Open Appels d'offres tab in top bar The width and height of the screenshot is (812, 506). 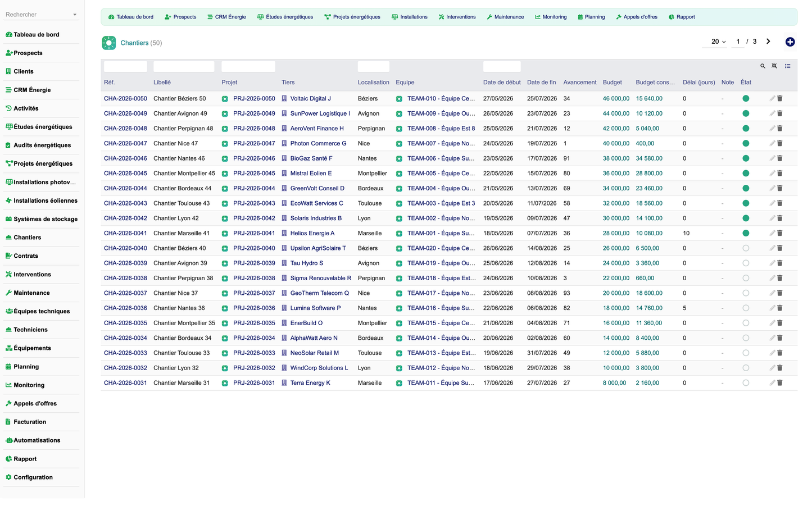click(637, 17)
